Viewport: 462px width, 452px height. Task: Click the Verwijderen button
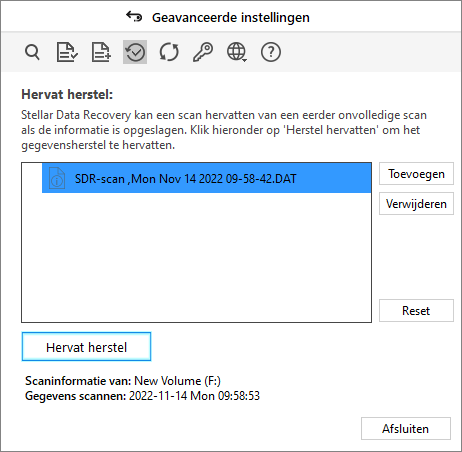tap(416, 204)
